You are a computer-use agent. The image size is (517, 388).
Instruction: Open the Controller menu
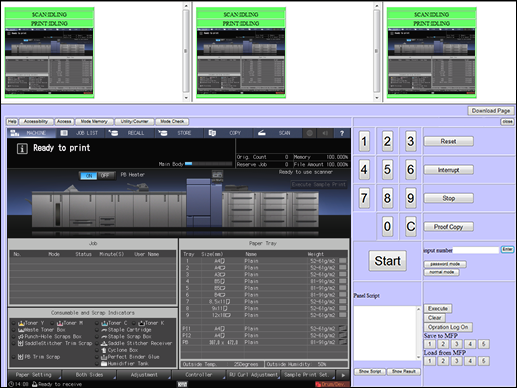click(x=199, y=375)
